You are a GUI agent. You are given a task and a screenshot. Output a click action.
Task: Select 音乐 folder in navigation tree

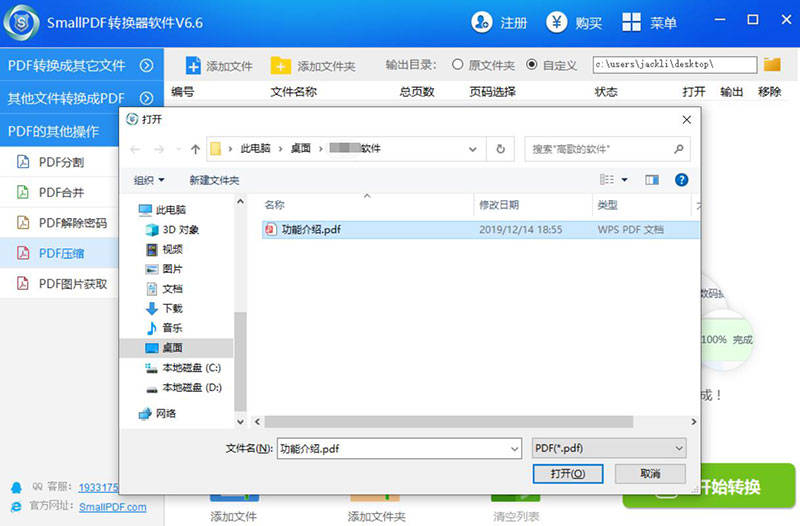[x=164, y=328]
